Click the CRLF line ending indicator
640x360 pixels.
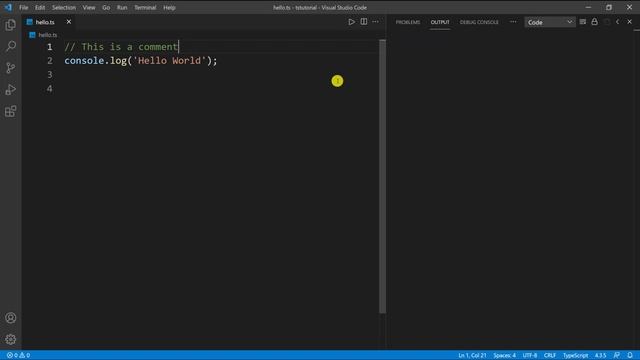click(x=550, y=356)
